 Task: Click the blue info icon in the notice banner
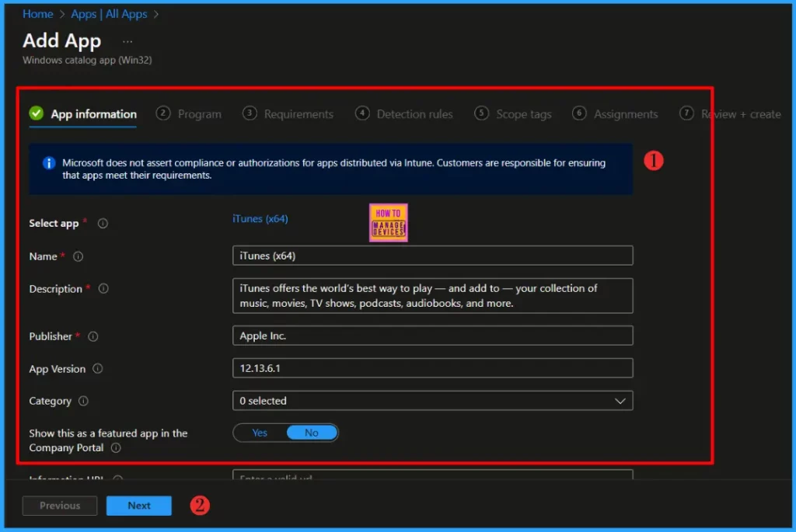click(x=49, y=163)
